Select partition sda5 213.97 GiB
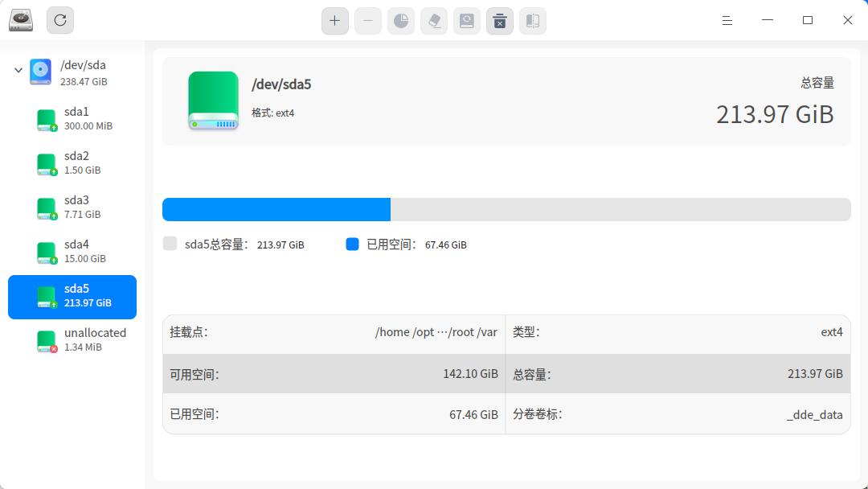The width and height of the screenshot is (868, 489). pos(72,297)
